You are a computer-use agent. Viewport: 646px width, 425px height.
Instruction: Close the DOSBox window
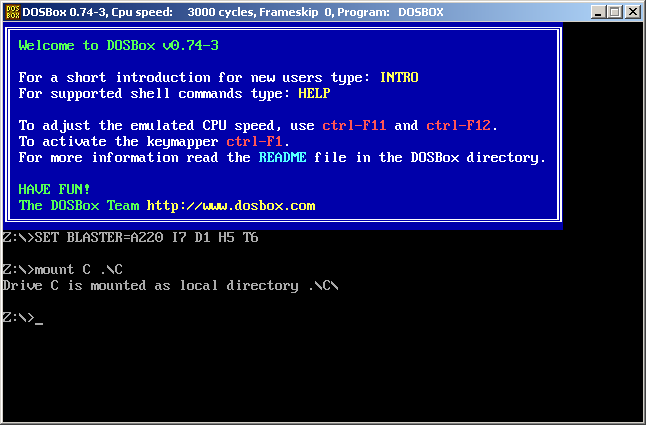[x=632, y=12]
